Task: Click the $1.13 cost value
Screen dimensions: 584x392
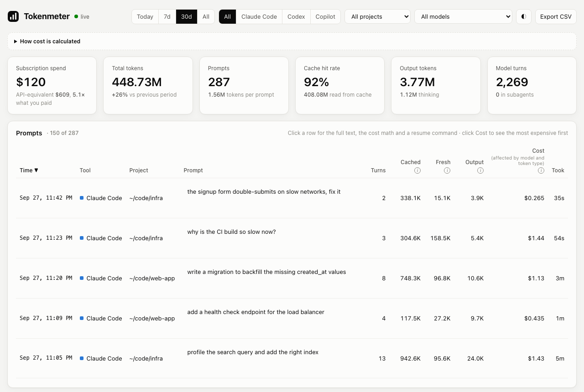Action: coord(536,279)
